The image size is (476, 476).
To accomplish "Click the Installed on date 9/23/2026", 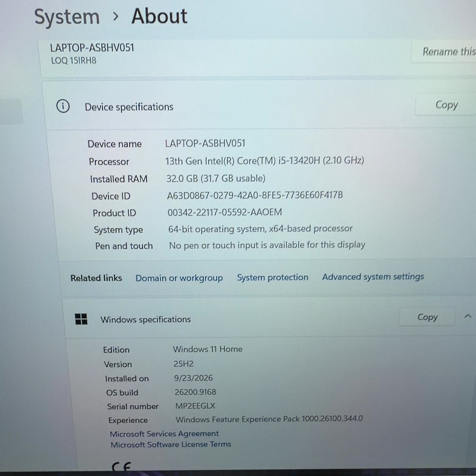I will 194,378.
